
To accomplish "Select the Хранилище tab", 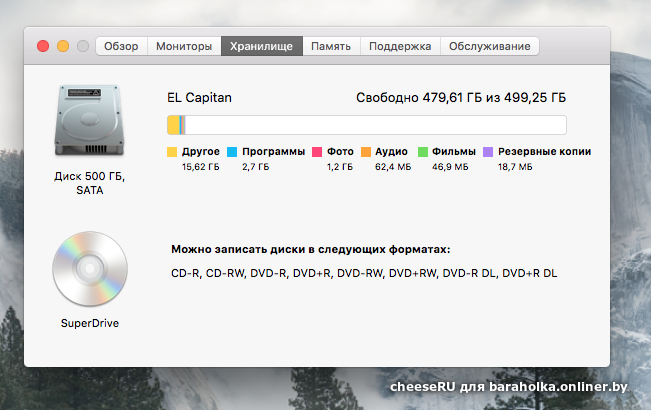I will click(262, 46).
